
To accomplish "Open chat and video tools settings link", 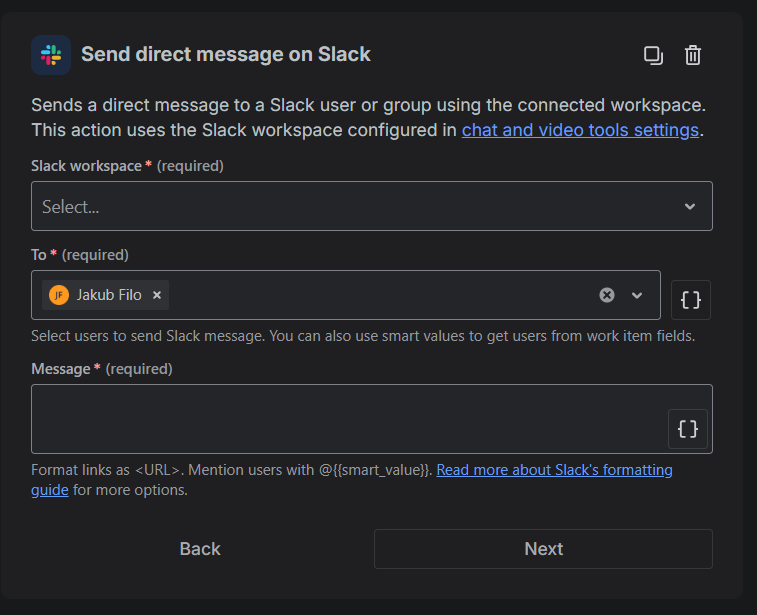I will pos(580,130).
